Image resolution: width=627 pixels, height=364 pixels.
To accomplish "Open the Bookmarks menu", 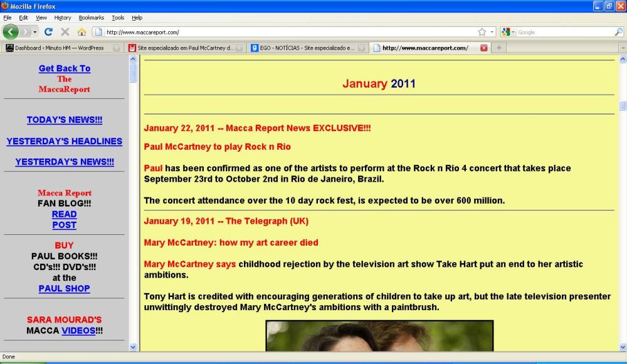I will (91, 18).
